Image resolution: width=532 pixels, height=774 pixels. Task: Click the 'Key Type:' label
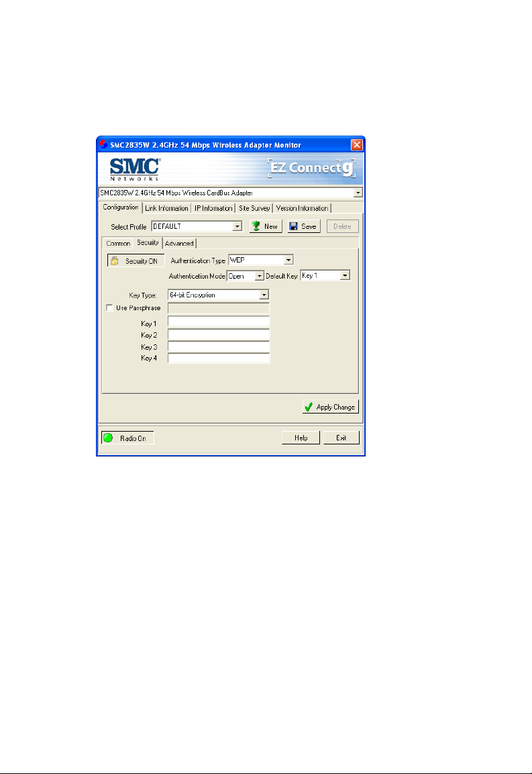[x=143, y=295]
